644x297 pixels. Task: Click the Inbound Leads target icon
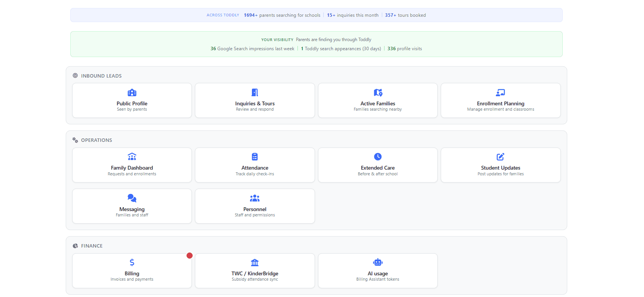(x=75, y=76)
